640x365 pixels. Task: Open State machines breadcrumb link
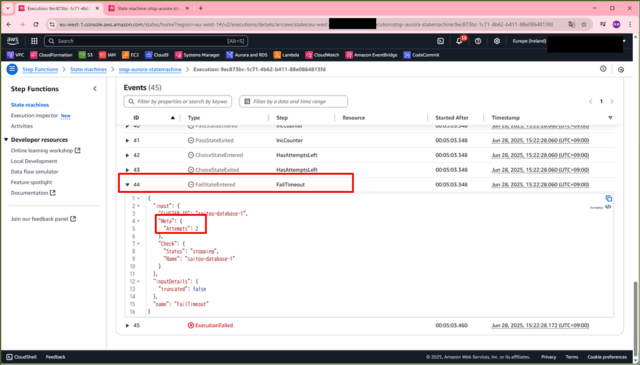(x=88, y=69)
